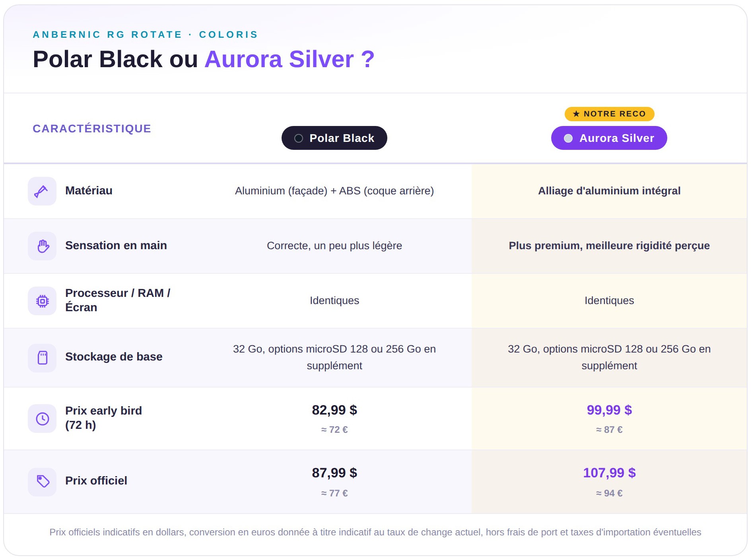Click the clock icon for early bird price
This screenshot has height=560, width=752.
42,419
